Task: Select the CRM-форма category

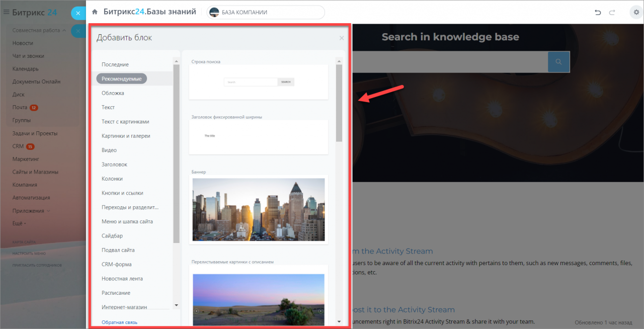Action: point(116,264)
